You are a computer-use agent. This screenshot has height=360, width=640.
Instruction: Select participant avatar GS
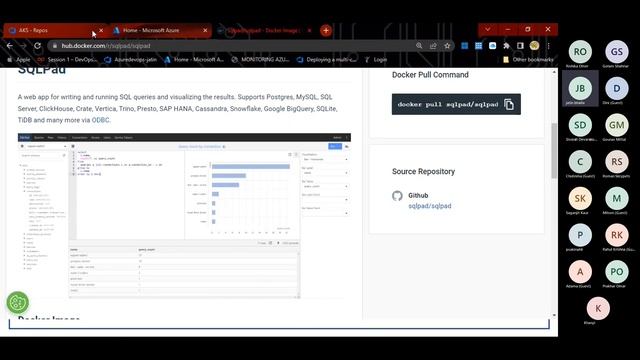tap(617, 52)
